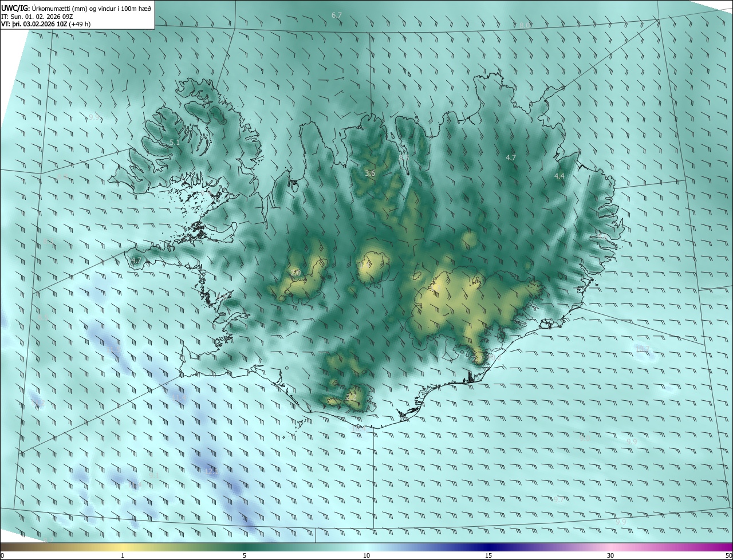Click the 3.6 value label on the map

tap(370, 173)
